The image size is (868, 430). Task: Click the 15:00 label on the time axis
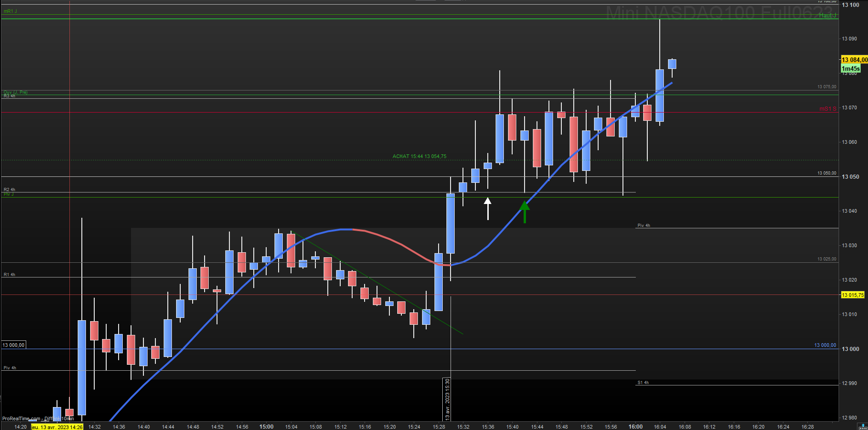pos(266,427)
